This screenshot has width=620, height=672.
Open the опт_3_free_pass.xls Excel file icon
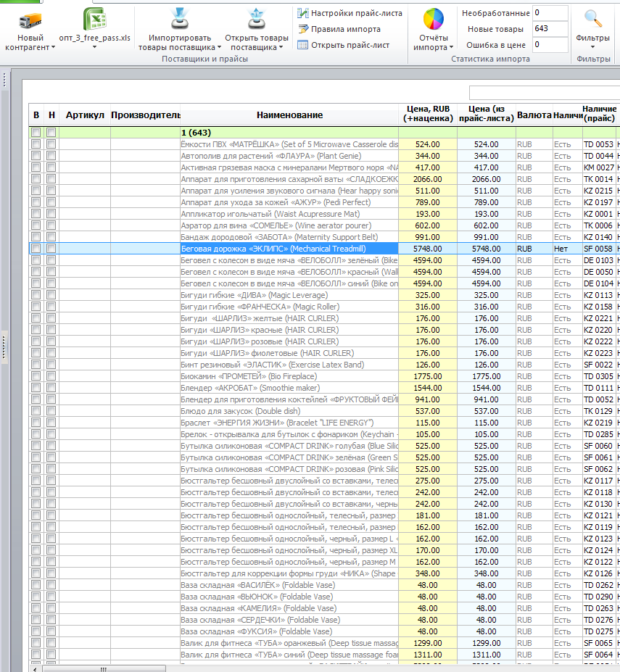(x=95, y=20)
